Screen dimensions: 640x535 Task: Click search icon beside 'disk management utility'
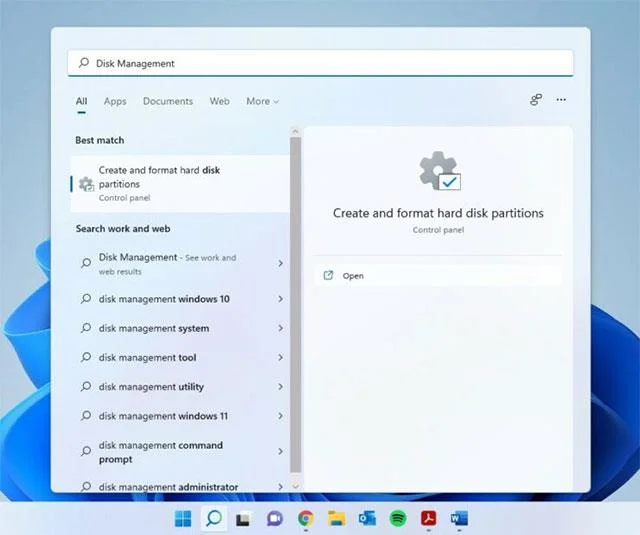pos(86,386)
